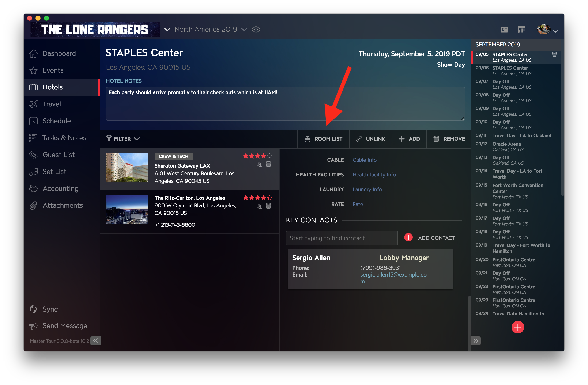Screen dimensions: 588x385
Task: Click the Sync icon in sidebar
Action: (33, 309)
